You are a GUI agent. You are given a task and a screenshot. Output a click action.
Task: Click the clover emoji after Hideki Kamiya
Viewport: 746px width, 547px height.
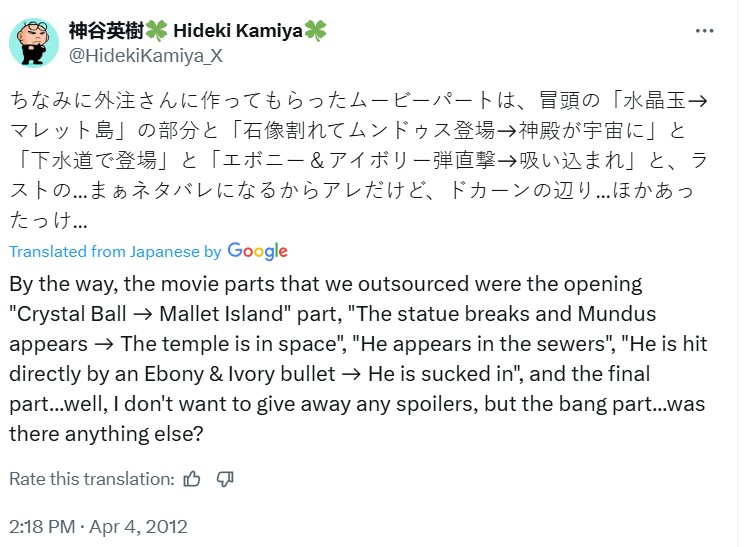317,30
